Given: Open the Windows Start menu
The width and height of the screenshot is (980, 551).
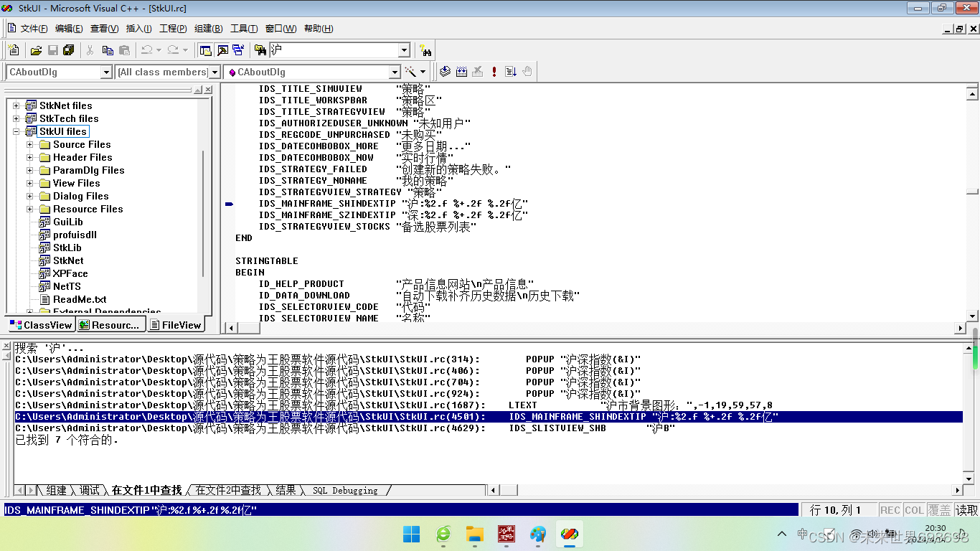Looking at the screenshot, I should click(412, 534).
